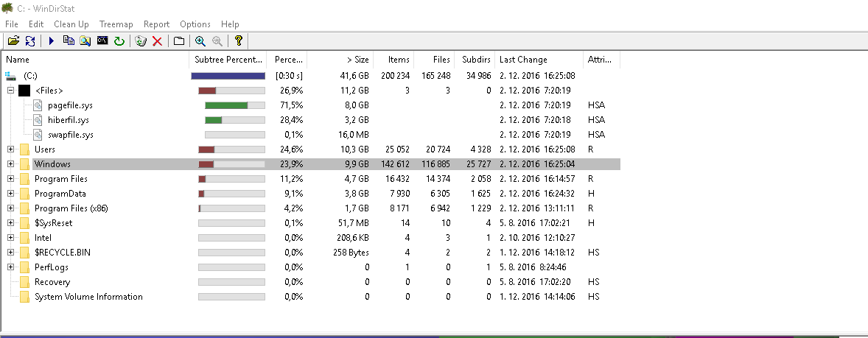Click the Show Free Space folder icon

point(179,41)
